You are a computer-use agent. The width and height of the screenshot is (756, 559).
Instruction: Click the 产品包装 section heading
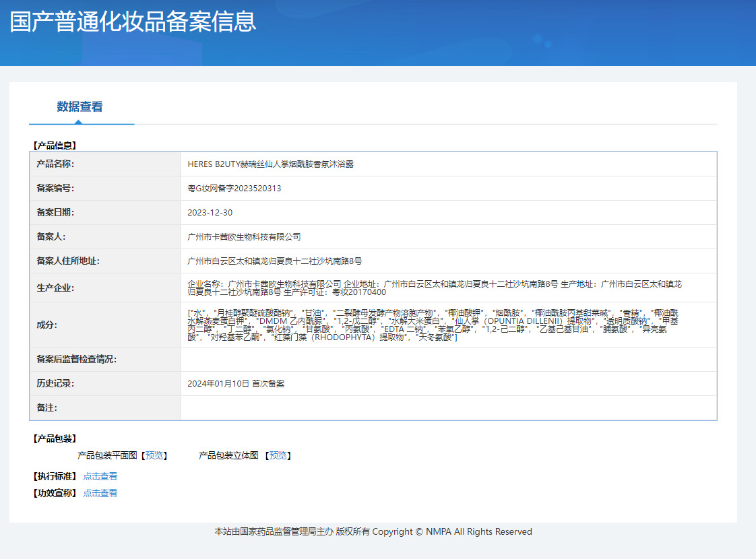(55, 438)
